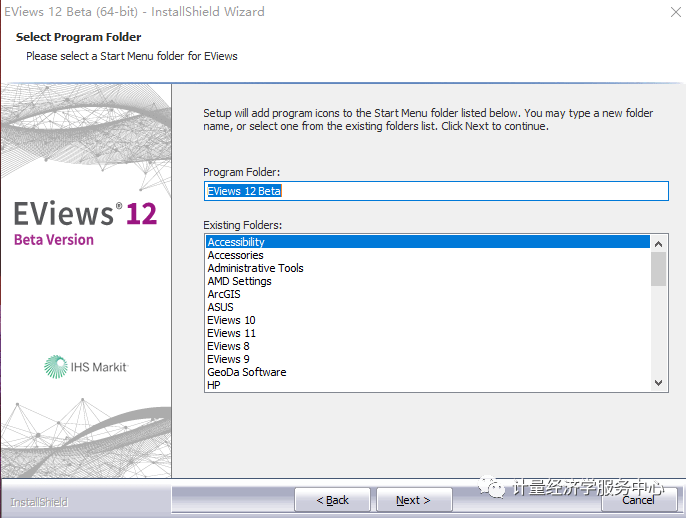Screen dimensions: 686x518
Task: Choose GeoDa Software folder
Action: tap(246, 372)
